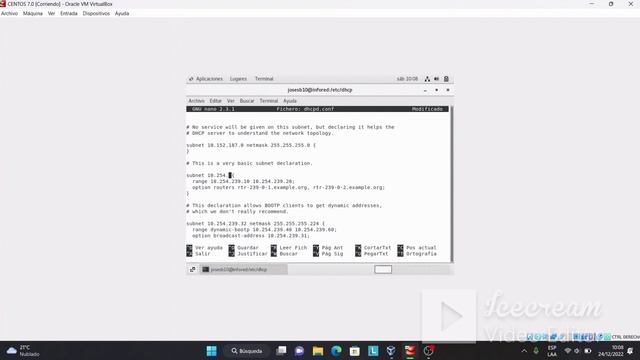Click the CentOS power/battery panel icon

tap(446, 79)
